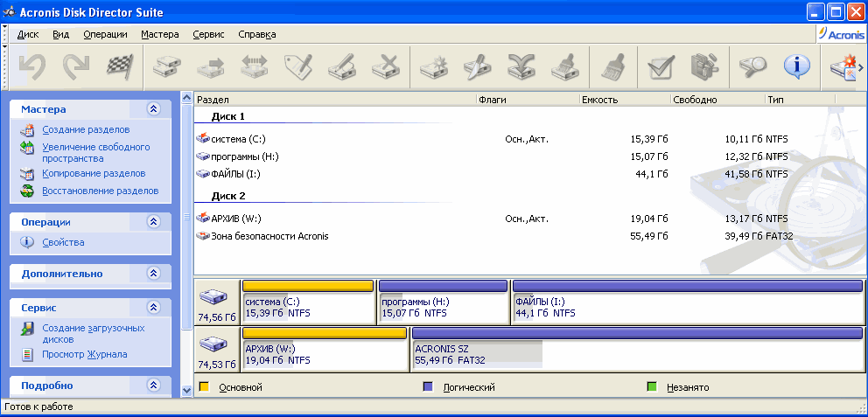The width and height of the screenshot is (868, 417).
Task: Show more toolbar buttons via overflow arrow
Action: click(x=861, y=67)
